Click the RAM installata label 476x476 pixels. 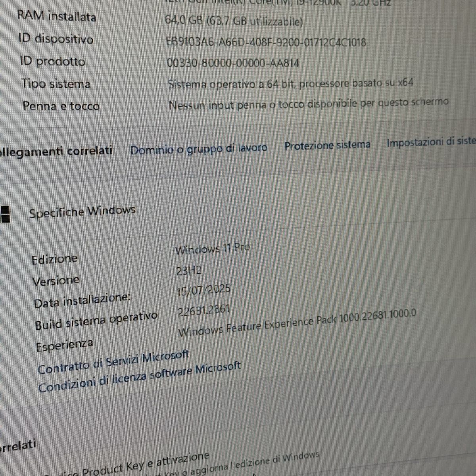(x=57, y=16)
